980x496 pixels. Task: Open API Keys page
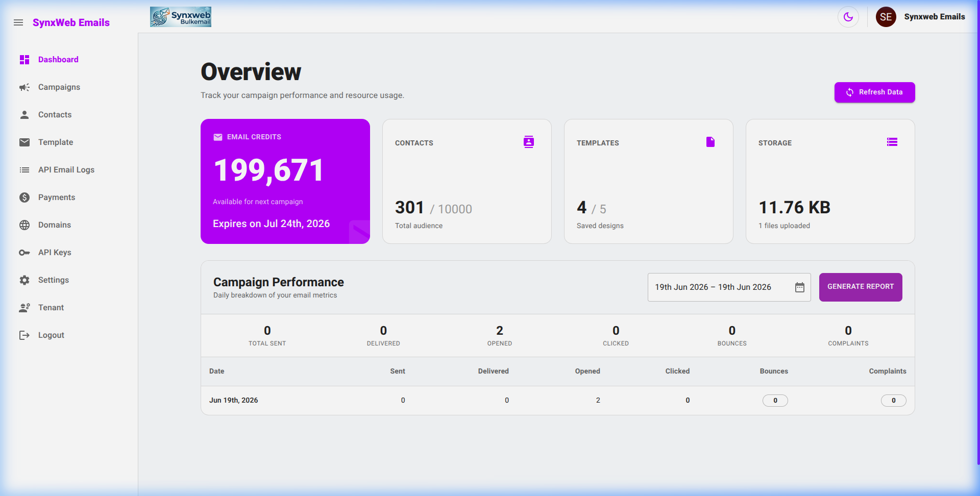click(55, 253)
